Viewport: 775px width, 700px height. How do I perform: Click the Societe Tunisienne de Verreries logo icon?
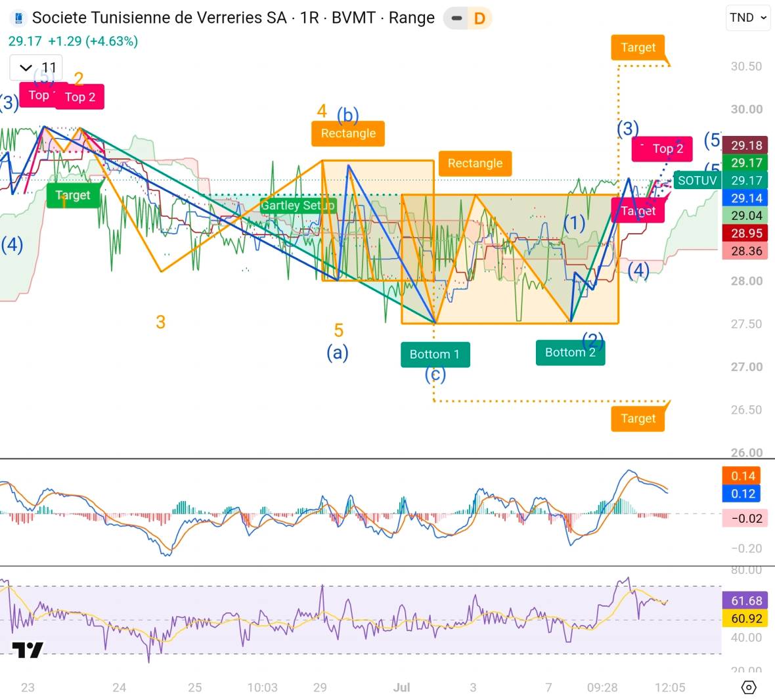19,18
